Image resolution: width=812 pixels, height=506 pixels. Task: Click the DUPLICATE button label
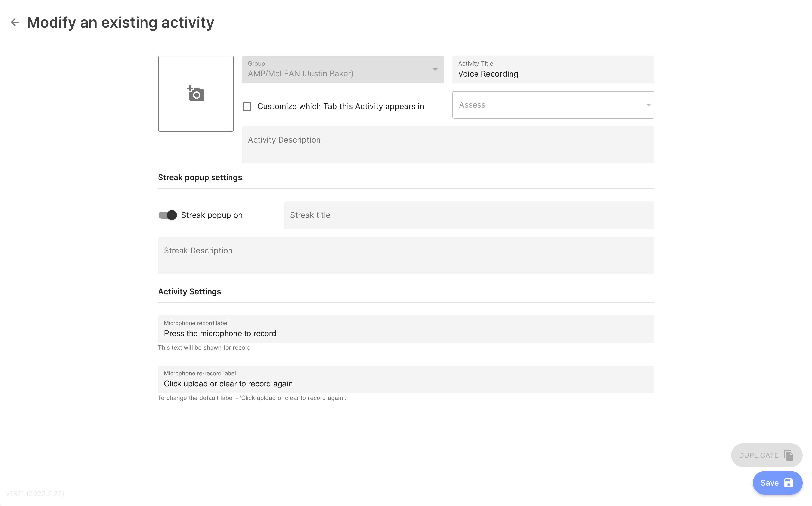pos(759,455)
